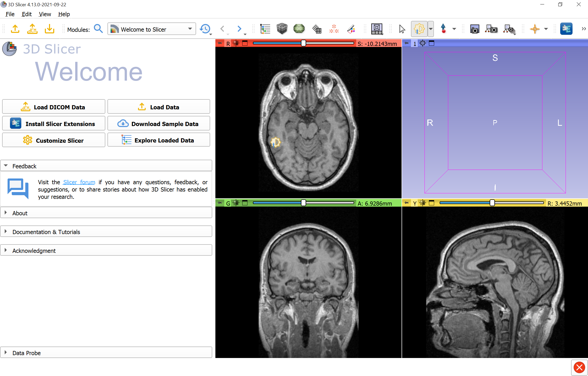
Task: Click Install Slicer Extensions button
Action: pos(54,123)
